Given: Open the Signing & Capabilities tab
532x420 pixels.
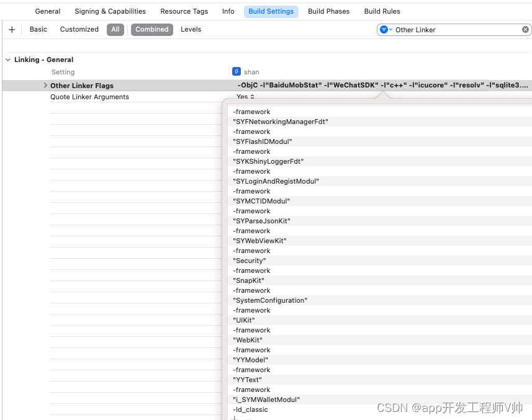Looking at the screenshot, I should tap(110, 11).
